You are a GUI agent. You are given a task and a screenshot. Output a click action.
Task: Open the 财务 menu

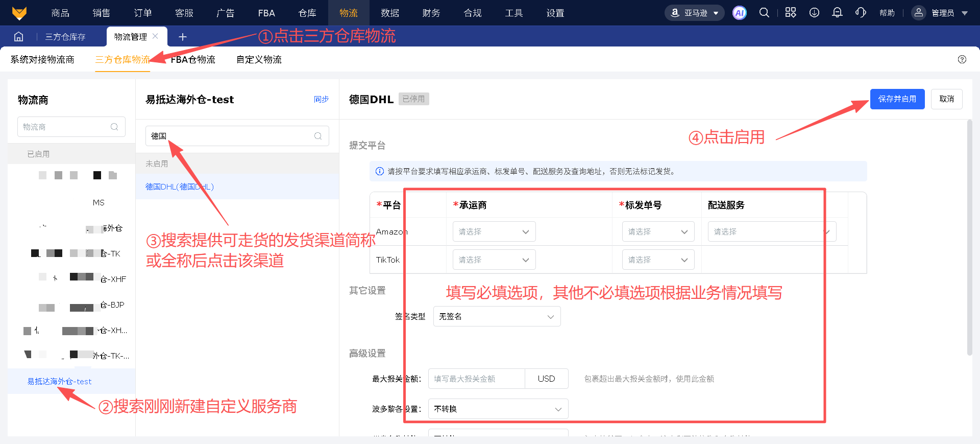tap(431, 13)
